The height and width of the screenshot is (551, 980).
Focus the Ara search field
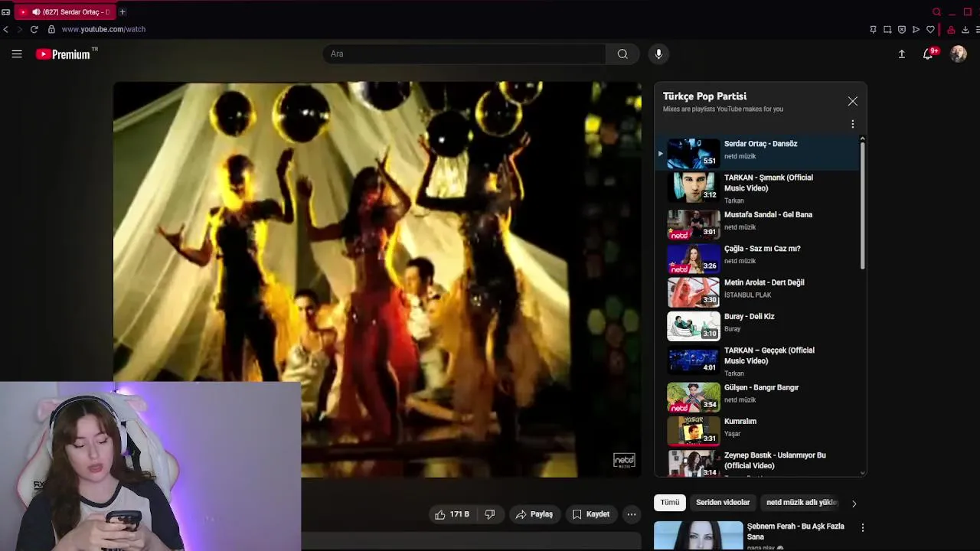465,54
